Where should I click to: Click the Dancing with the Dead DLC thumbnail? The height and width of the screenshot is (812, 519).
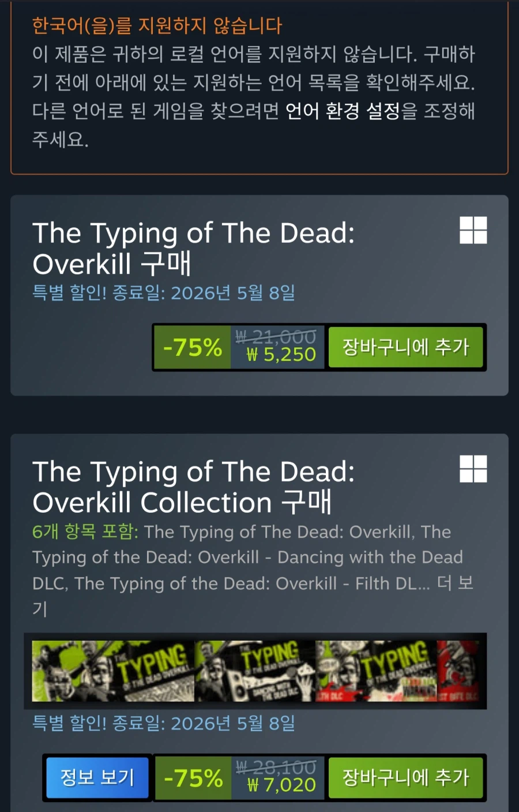pyautogui.click(x=255, y=671)
